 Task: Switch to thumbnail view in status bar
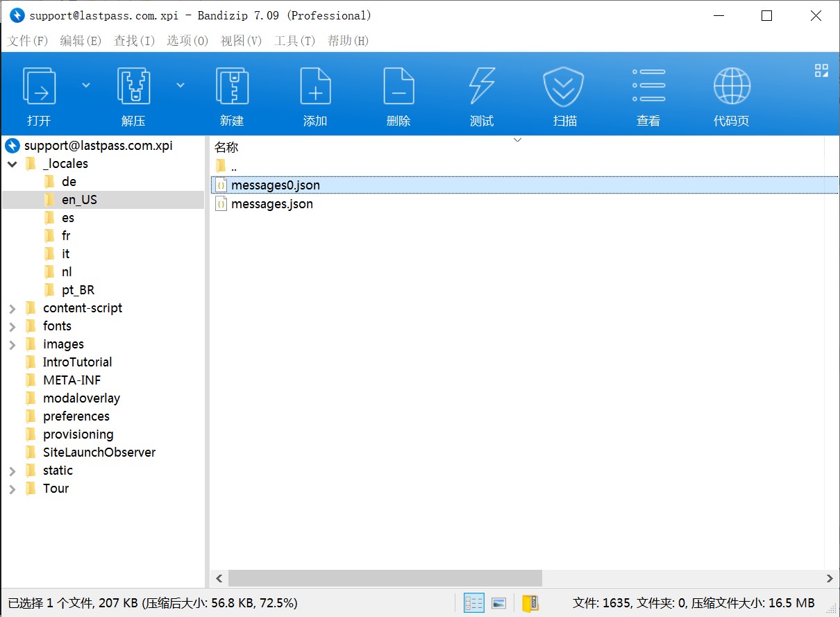click(x=498, y=603)
